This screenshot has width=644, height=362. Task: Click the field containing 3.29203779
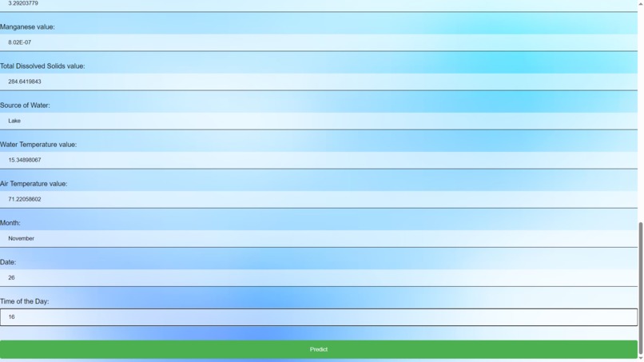[x=319, y=5]
